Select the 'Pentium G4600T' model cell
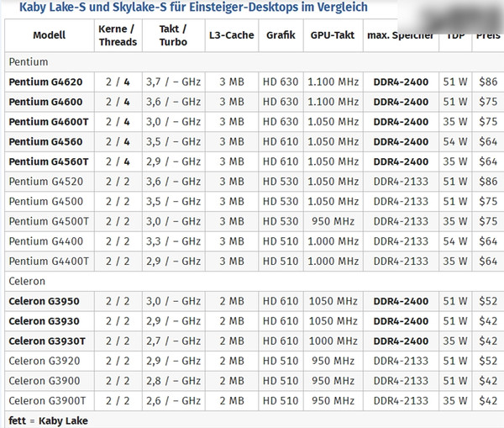This screenshot has width=504, height=428. click(x=49, y=122)
